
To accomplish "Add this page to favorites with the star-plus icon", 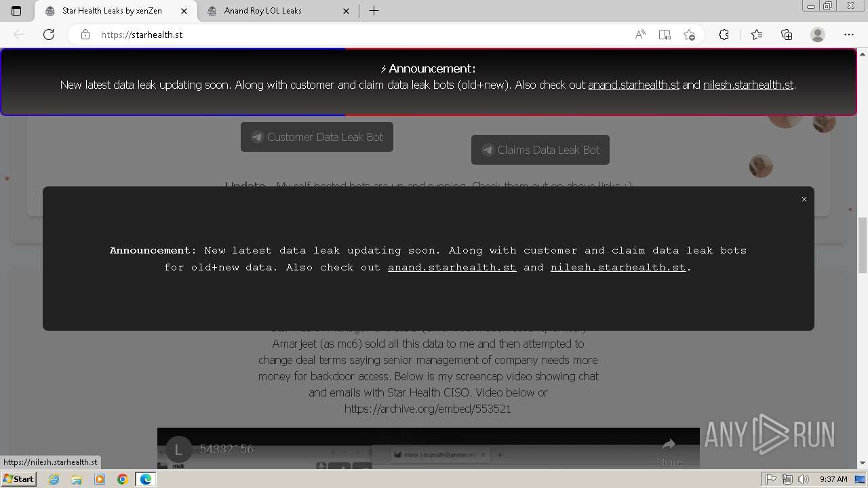I will coord(689,35).
